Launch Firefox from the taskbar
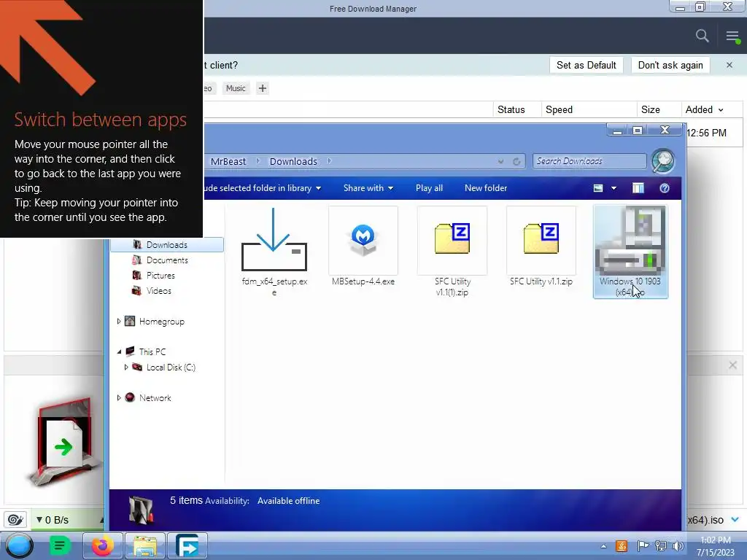The image size is (747, 560). pos(102,545)
